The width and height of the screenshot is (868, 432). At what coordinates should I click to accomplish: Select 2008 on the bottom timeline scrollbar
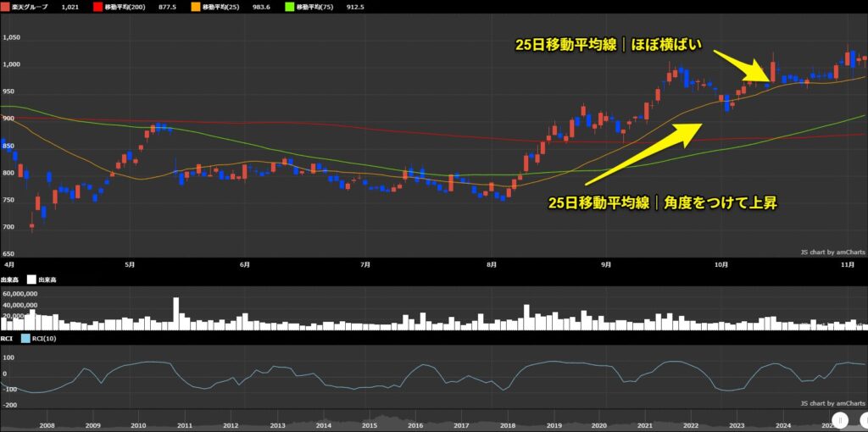[47, 425]
